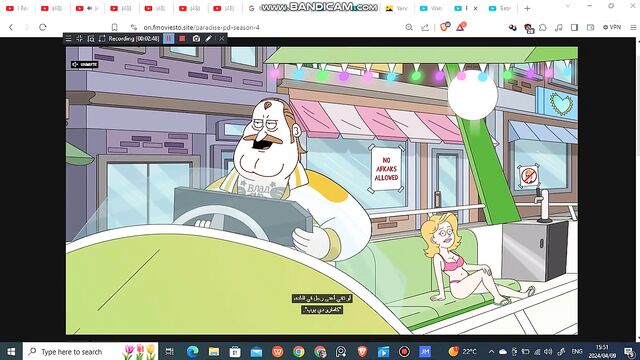Image resolution: width=640 pixels, height=360 pixels.
Task: Open the Mail app from taskbar
Action: (256, 351)
